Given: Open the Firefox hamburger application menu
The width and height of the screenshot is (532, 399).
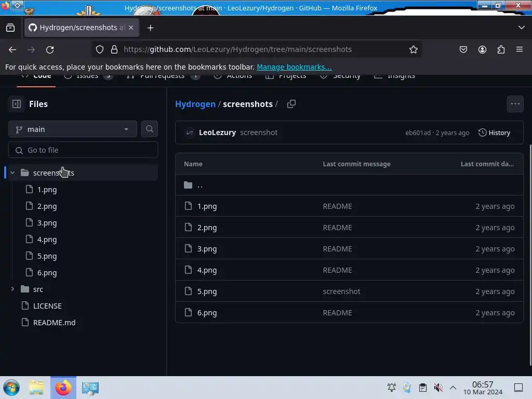Looking at the screenshot, I should [x=520, y=49].
